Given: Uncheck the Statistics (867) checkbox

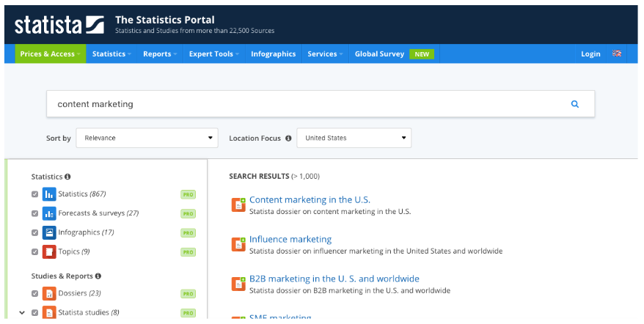Looking at the screenshot, I should pos(35,194).
